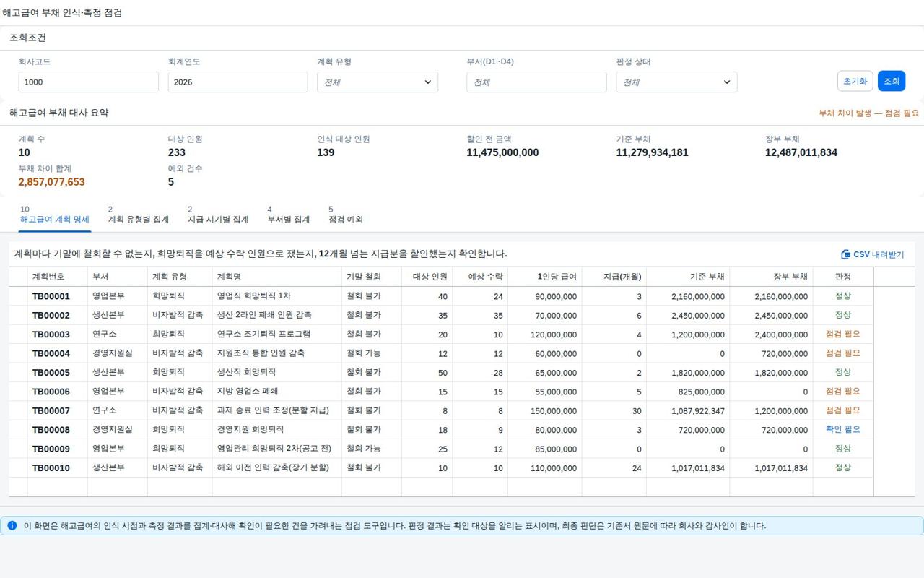Click book liability 2,400,000,000 cell

coord(781,335)
